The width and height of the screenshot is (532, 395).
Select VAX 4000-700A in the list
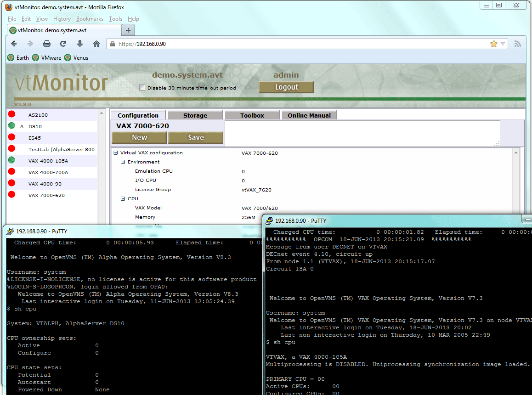(48, 172)
